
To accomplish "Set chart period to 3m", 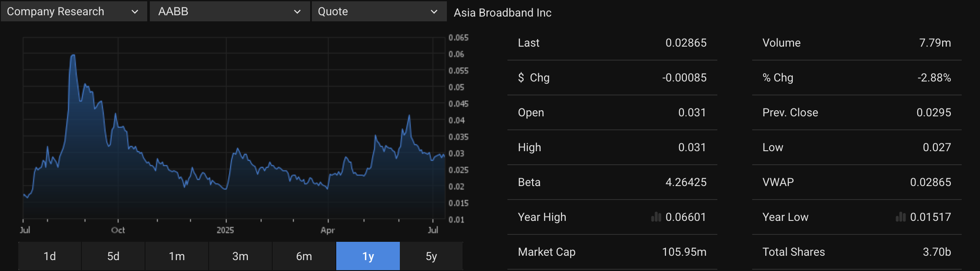I will pos(240,256).
